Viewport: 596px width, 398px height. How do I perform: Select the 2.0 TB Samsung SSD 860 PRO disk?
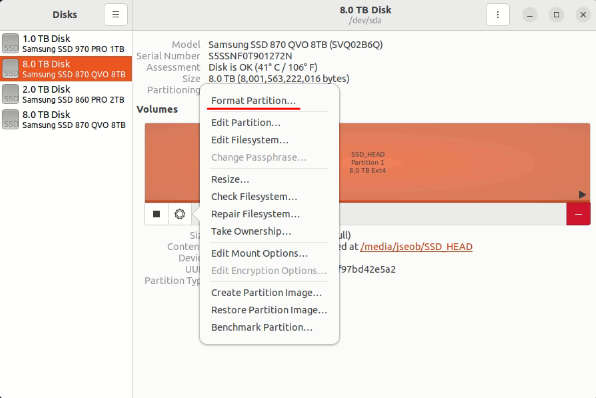pyautogui.click(x=66, y=94)
